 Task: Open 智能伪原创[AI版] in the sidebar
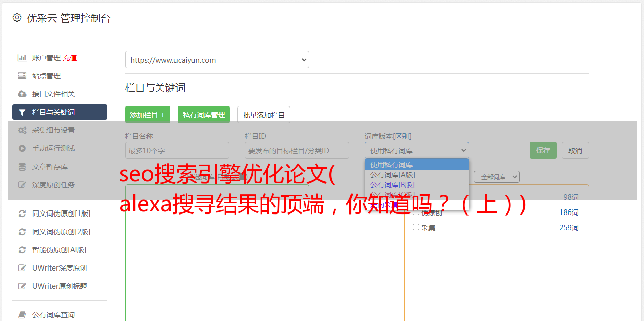[x=60, y=250]
